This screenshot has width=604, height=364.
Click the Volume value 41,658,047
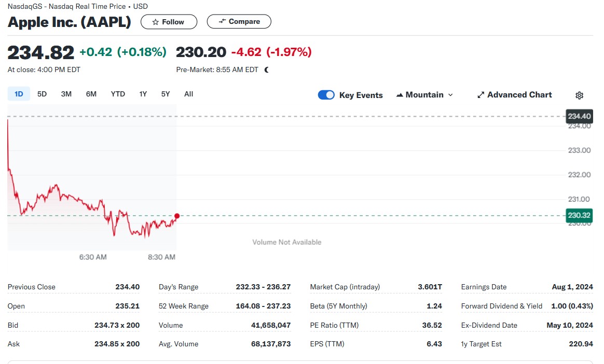tap(271, 325)
